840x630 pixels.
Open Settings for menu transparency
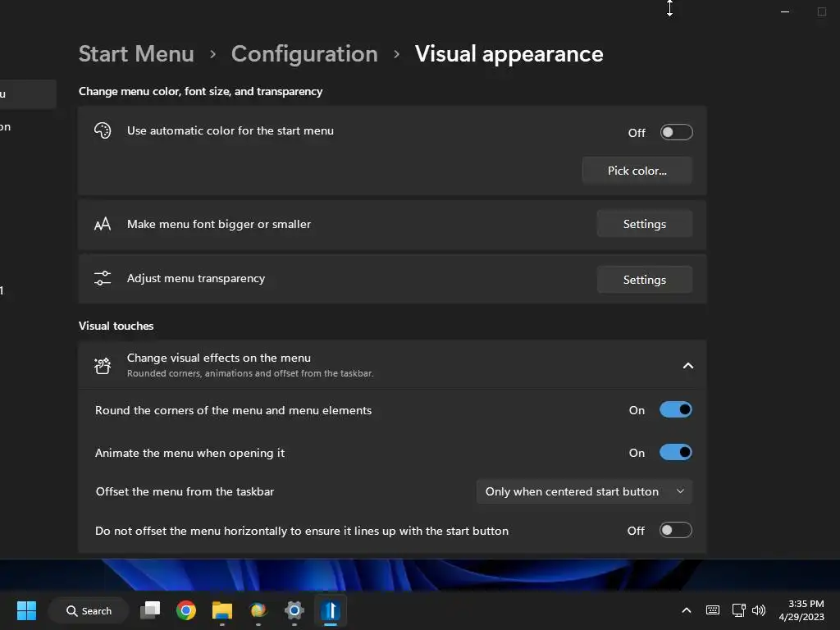pos(644,280)
